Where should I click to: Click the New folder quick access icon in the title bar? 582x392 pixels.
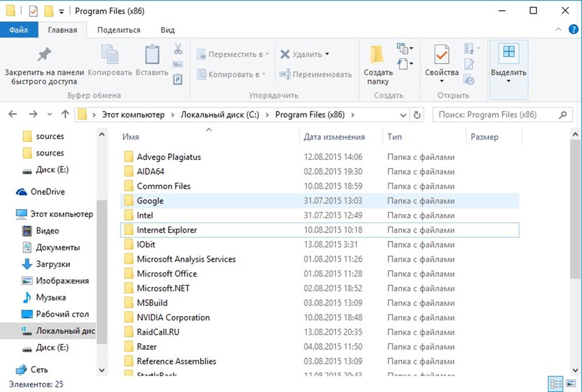pyautogui.click(x=48, y=11)
